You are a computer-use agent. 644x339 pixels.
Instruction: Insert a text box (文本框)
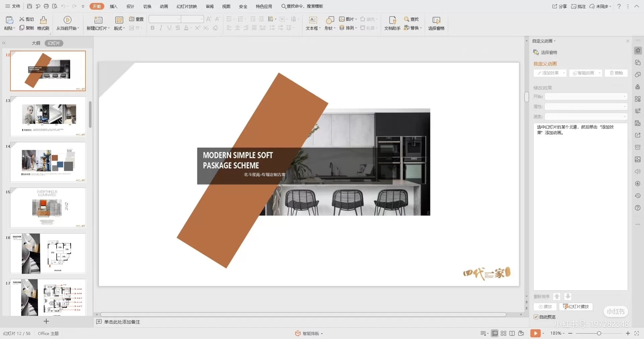pos(313,23)
